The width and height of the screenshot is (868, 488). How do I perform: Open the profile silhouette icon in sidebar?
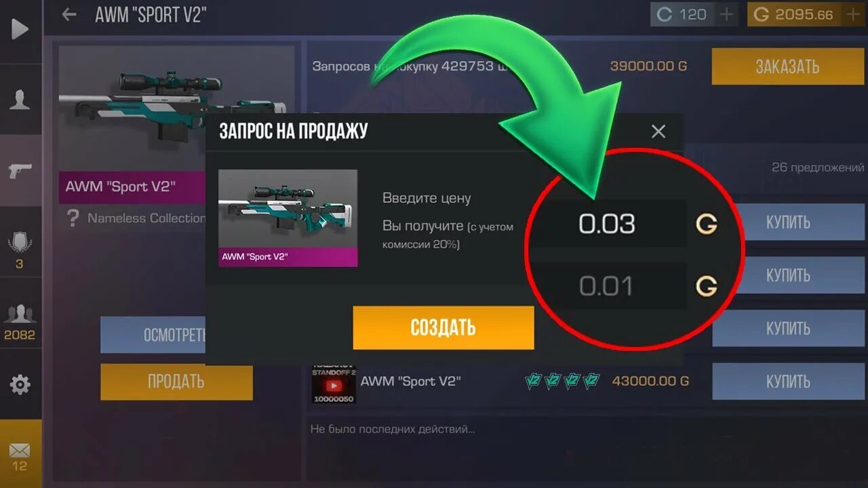pos(20,100)
